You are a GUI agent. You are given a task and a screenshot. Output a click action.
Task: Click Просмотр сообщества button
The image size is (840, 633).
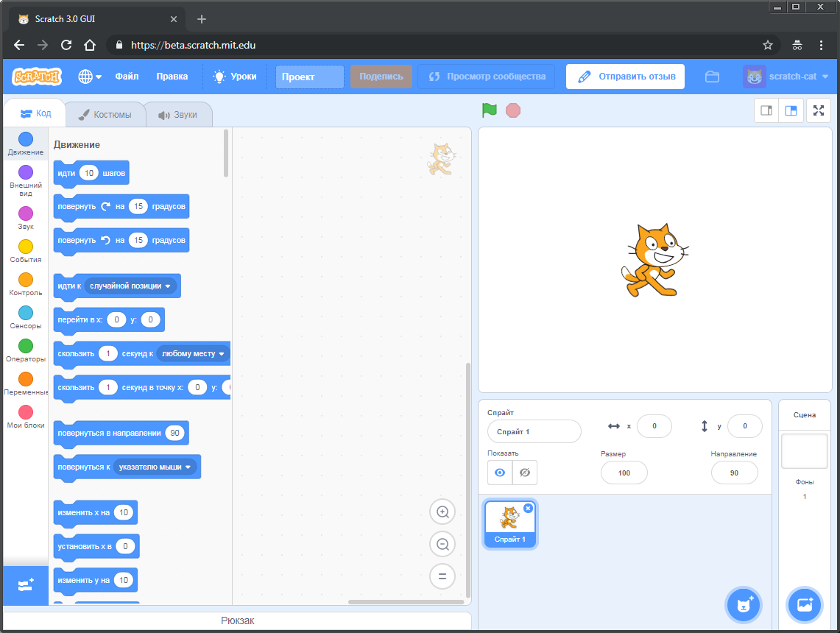pos(487,77)
